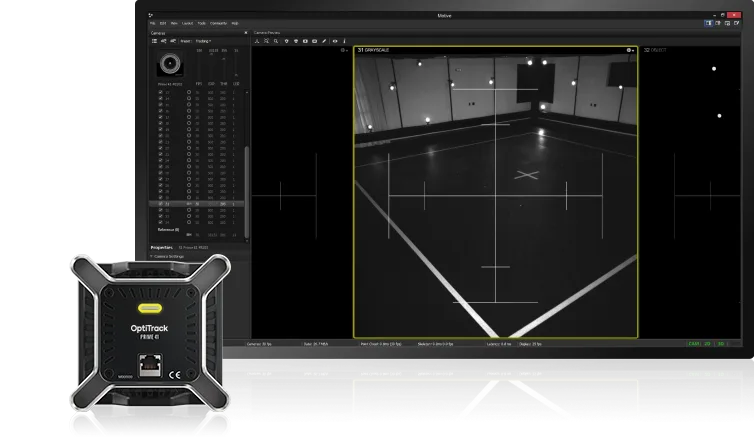The width and height of the screenshot is (754, 443).
Task: Adjust the THR vertical slider
Action: [x=224, y=66]
